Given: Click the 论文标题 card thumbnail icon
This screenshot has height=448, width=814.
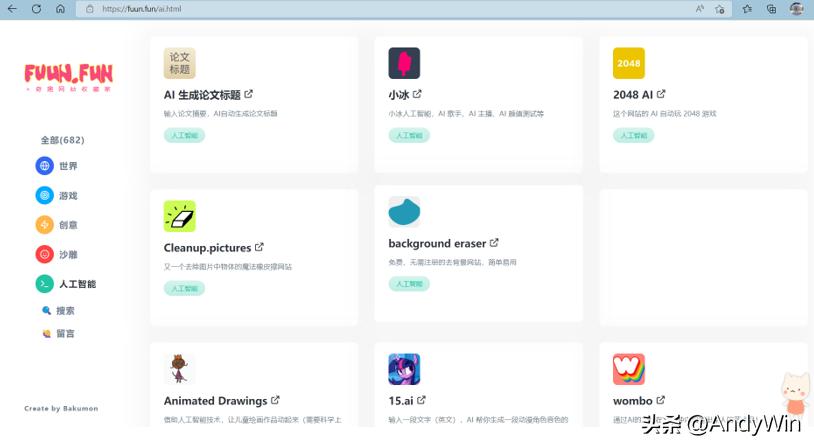Looking at the screenshot, I should point(180,63).
